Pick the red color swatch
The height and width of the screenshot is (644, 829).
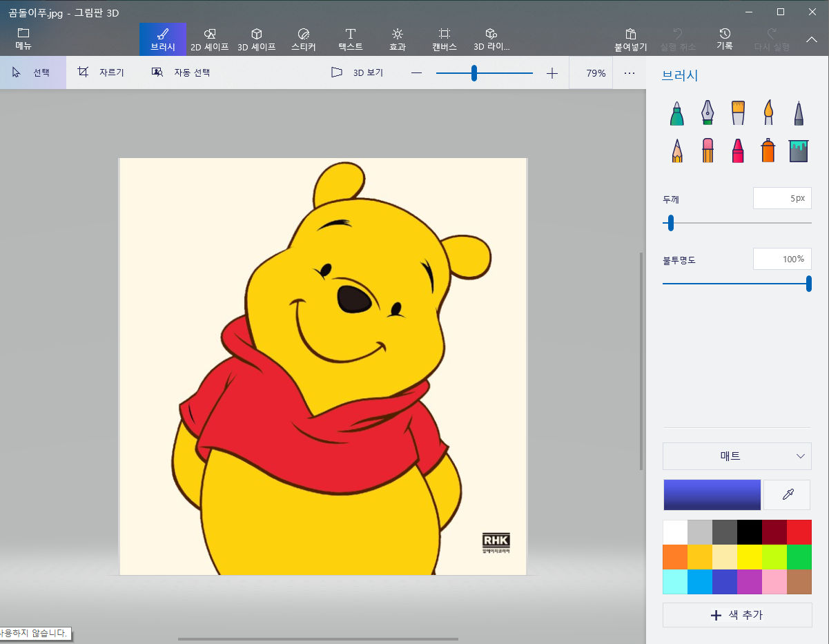(x=799, y=533)
